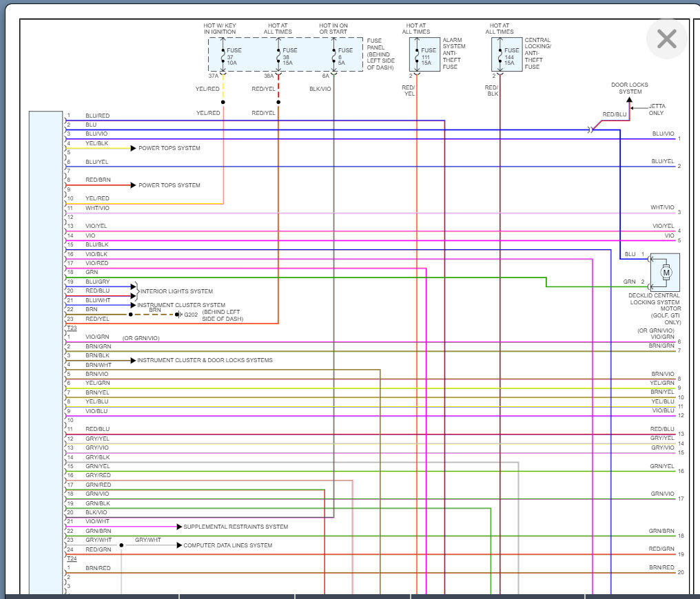Viewport: 700px width, 599px height.
Task: Click the 38A terminal label
Action: (x=268, y=76)
